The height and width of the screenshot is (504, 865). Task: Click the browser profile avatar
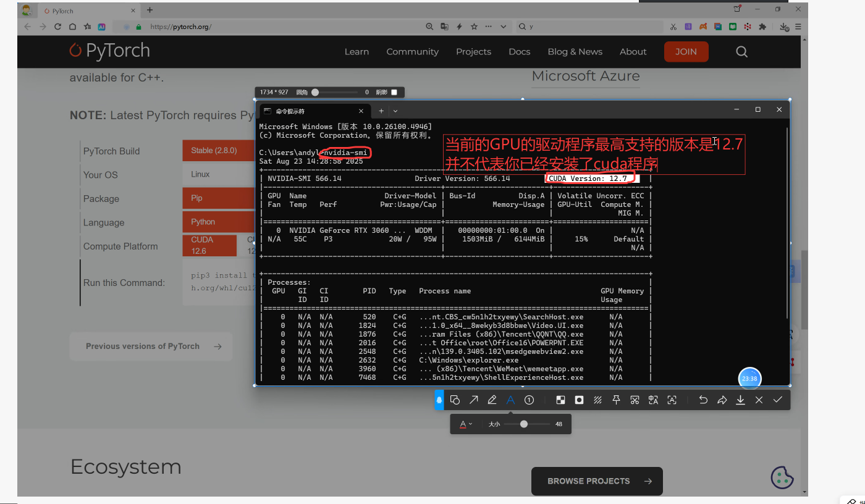pyautogui.click(x=27, y=10)
